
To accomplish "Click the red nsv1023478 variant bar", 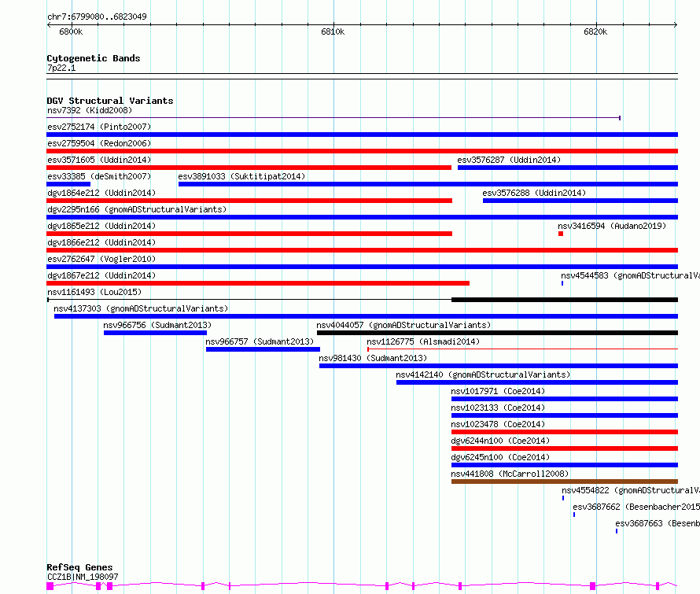I will pos(565,432).
